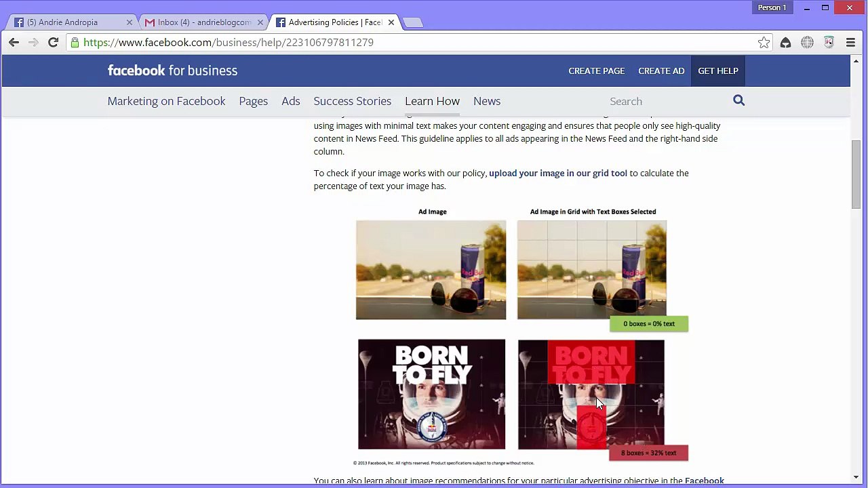This screenshot has width=868, height=488.
Task: Close the Gmail Inbox tab
Action: coord(260,22)
